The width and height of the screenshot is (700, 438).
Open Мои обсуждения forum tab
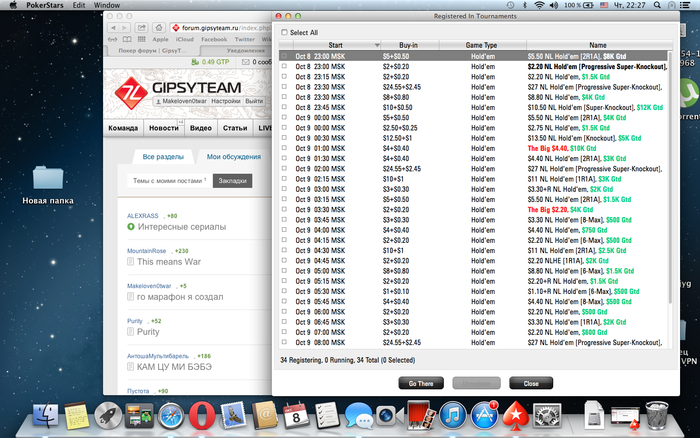[233, 157]
